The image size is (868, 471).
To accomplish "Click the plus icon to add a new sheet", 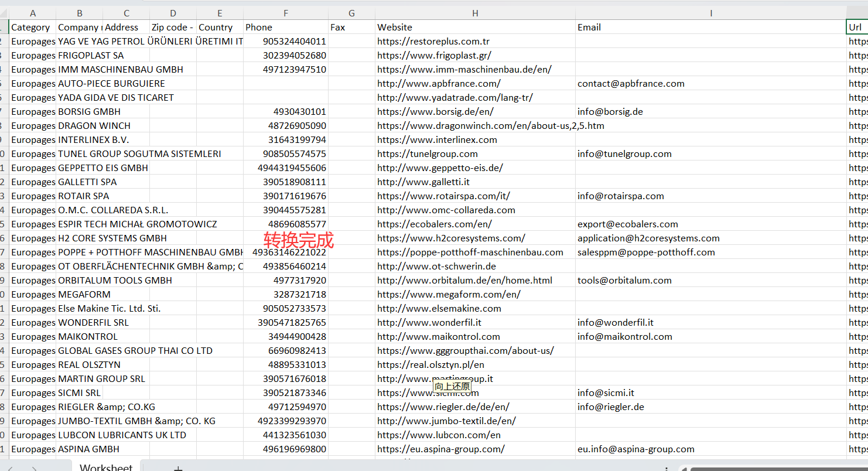I will (x=178, y=469).
